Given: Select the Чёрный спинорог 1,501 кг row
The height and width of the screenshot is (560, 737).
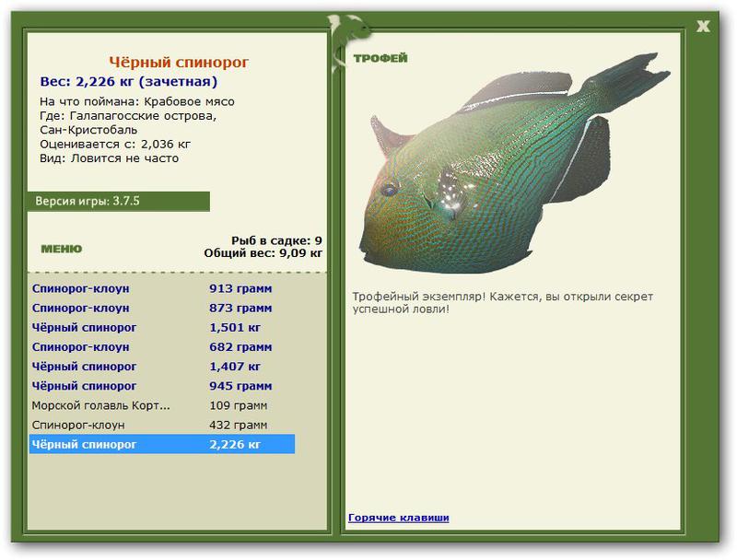Looking at the screenshot, I should coord(162,328).
